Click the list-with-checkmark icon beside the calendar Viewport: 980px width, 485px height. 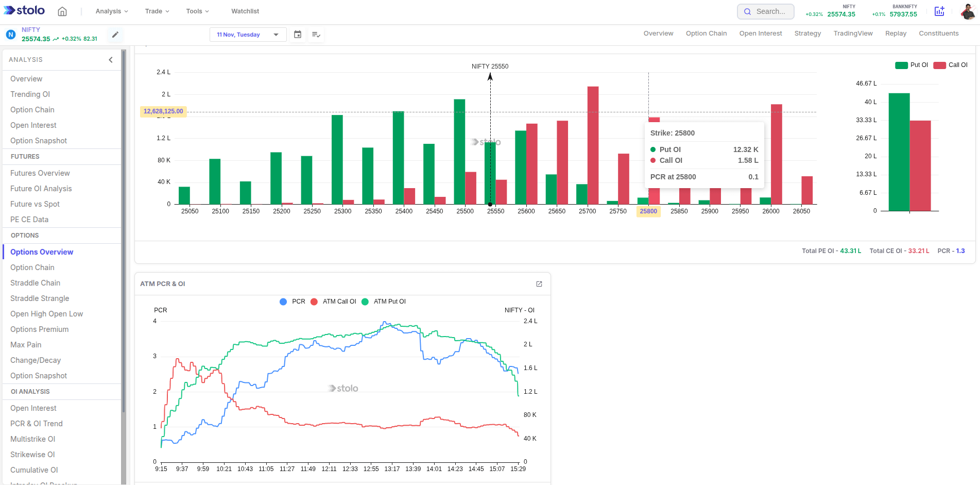pos(316,35)
